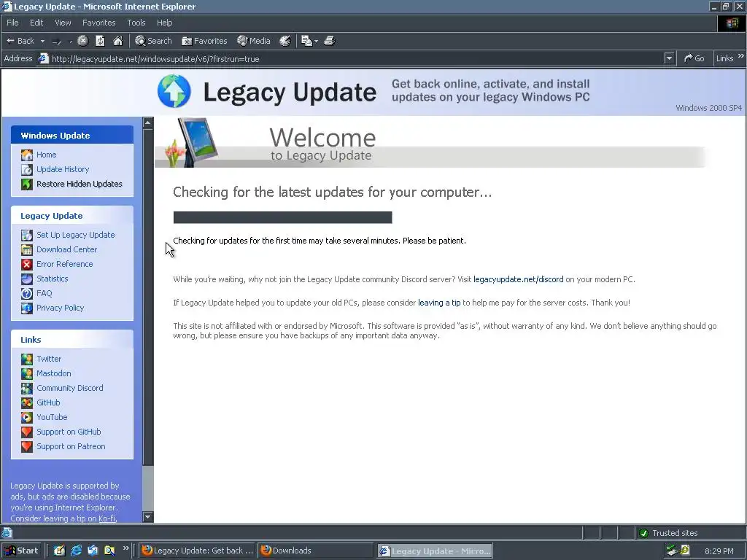Click the Privacy Policy info icon
Viewport: 747px width, 560px height.
27,308
